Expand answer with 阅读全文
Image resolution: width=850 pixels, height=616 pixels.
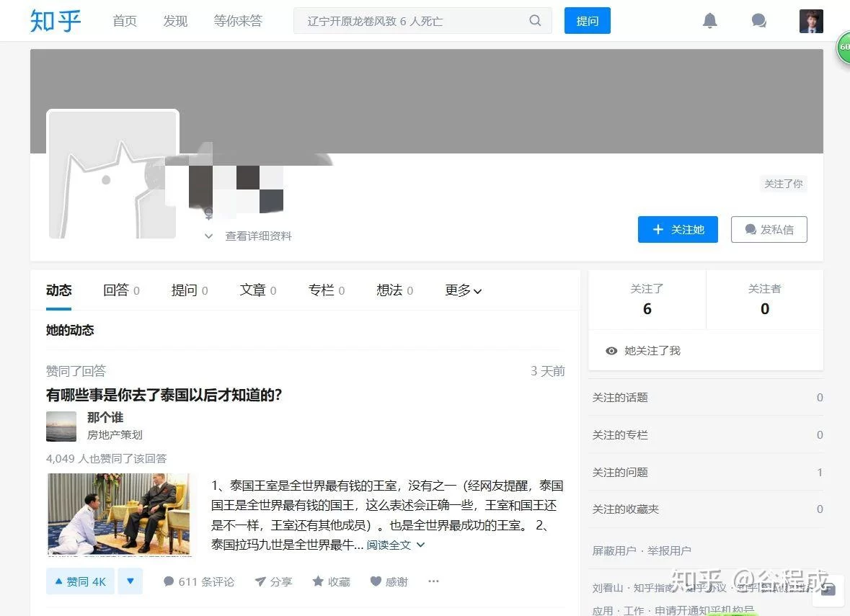(396, 545)
